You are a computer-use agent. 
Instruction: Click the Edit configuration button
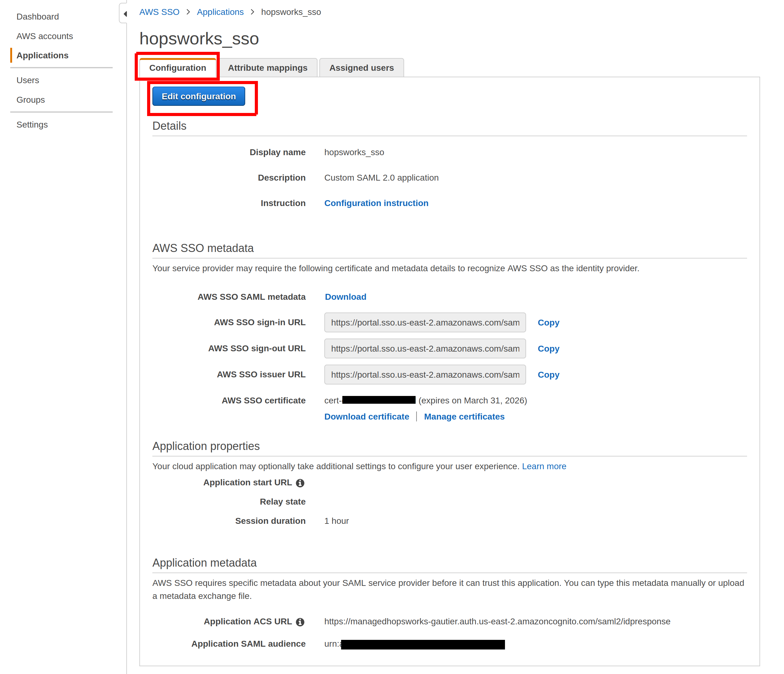(x=199, y=97)
